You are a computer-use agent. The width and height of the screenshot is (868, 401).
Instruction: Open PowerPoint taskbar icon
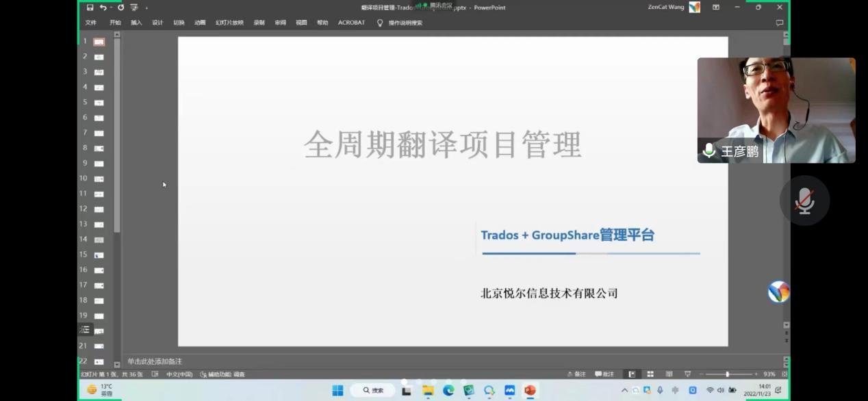click(x=530, y=390)
